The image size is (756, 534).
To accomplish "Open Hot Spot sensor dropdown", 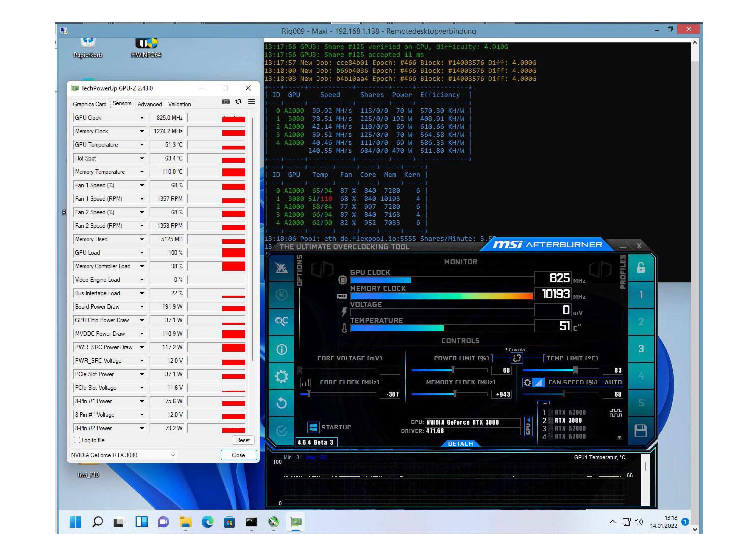I will [x=142, y=158].
